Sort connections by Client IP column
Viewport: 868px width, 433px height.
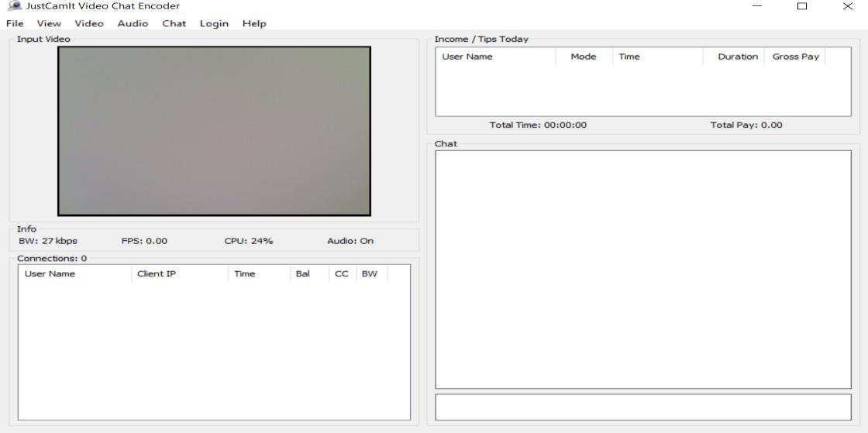click(180, 273)
